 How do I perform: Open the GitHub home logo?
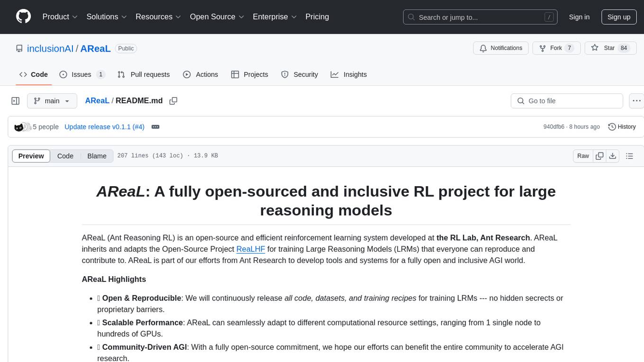tap(23, 17)
